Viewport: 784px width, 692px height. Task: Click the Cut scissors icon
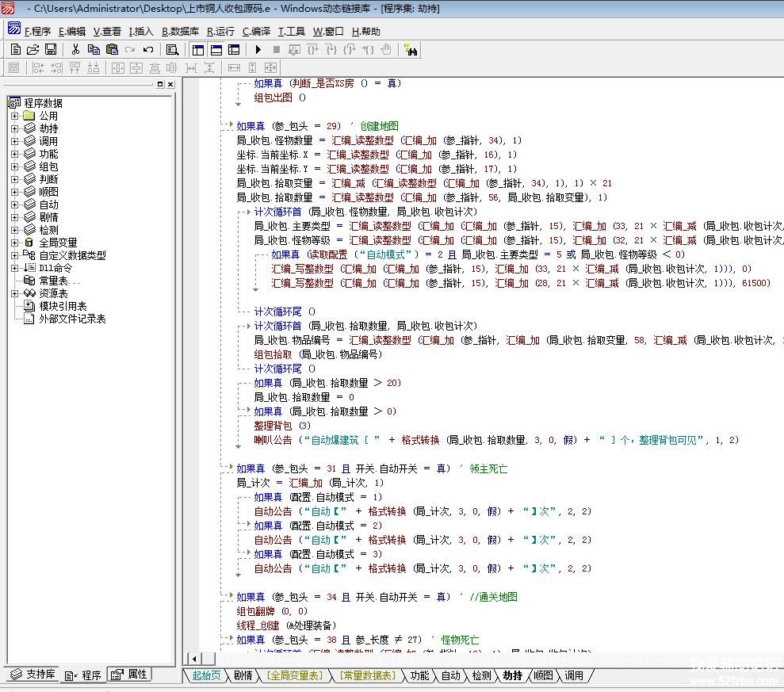coord(75,50)
